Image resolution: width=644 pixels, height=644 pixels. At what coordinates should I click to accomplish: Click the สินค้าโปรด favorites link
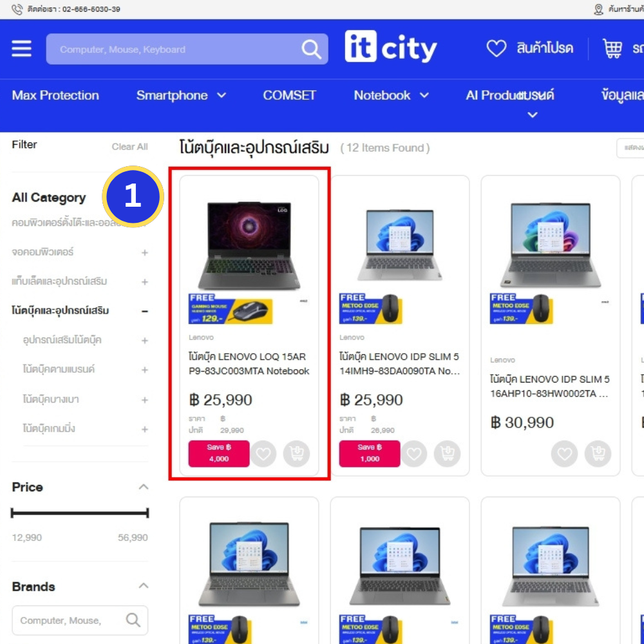pos(545,48)
